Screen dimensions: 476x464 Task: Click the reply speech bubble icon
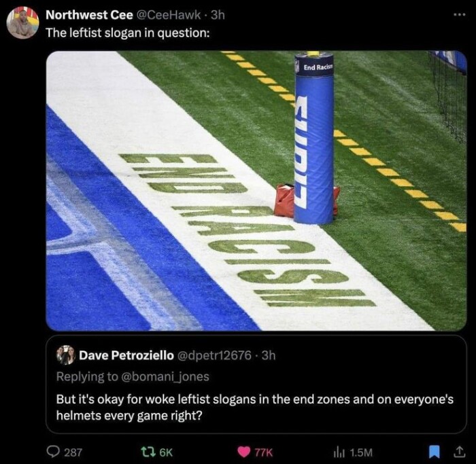point(52,451)
